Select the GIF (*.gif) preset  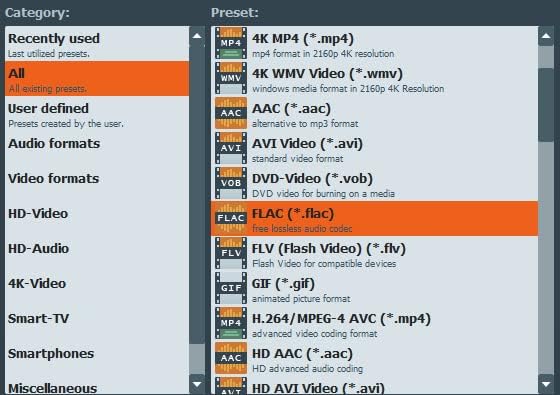tap(375, 289)
